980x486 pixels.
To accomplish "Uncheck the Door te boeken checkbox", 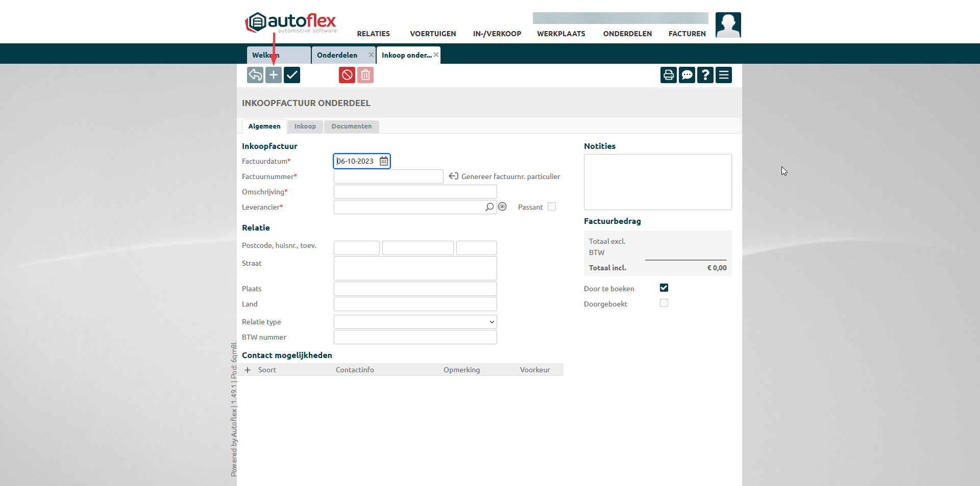I will coord(664,288).
